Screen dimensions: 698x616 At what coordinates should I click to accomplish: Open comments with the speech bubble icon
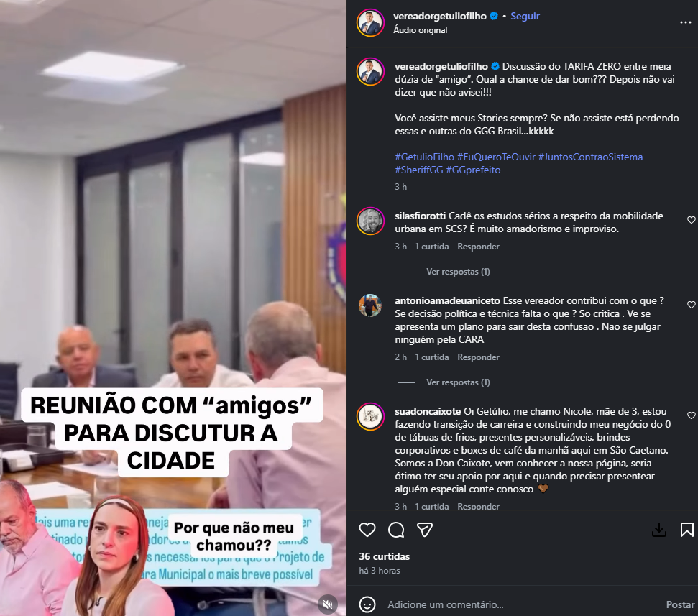(396, 530)
